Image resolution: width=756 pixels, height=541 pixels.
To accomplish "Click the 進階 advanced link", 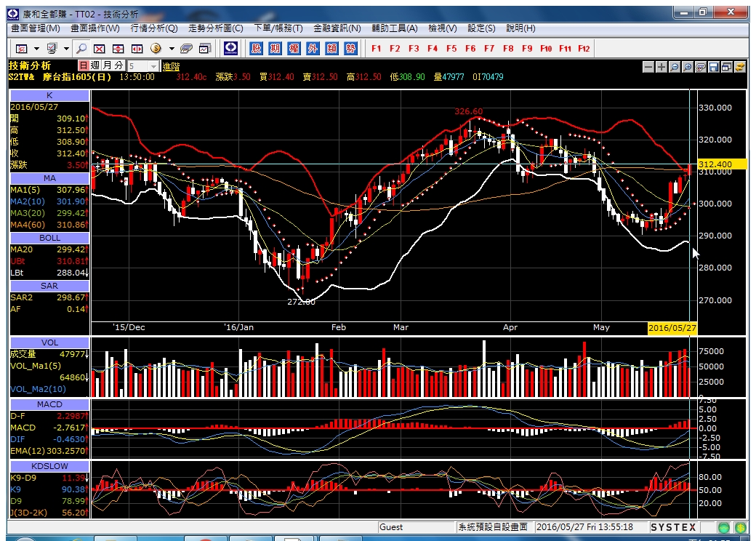I will click(171, 67).
